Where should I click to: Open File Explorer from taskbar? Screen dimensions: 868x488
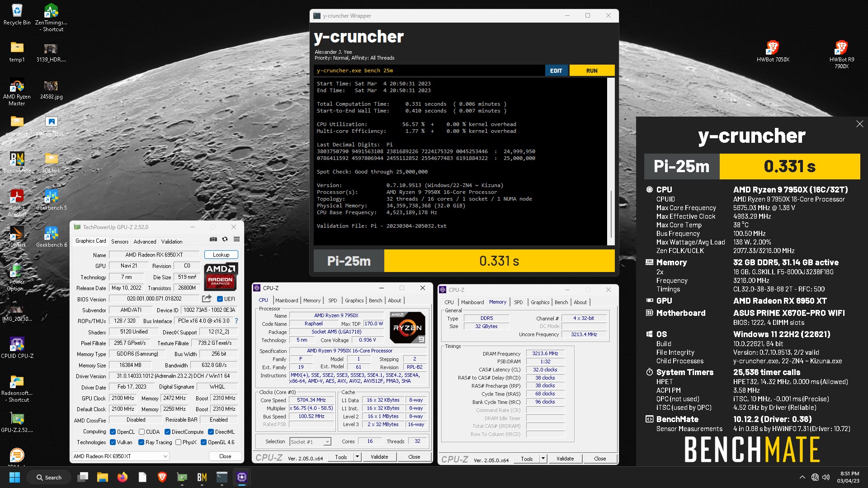(x=102, y=477)
